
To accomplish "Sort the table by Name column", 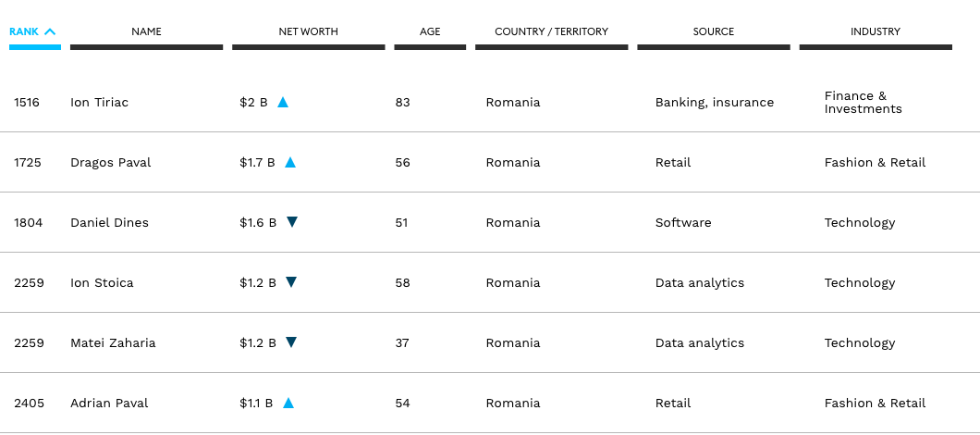I will [146, 31].
